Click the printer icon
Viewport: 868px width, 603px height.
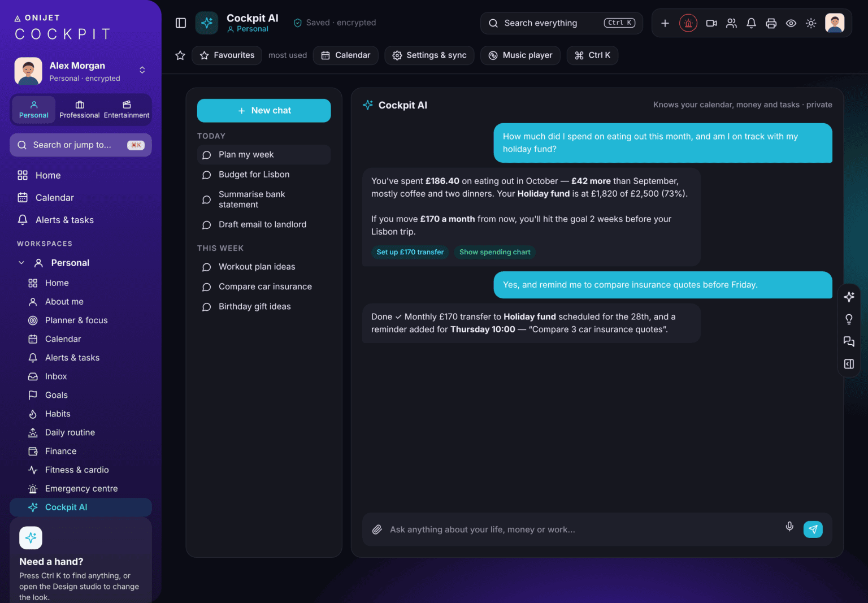pos(771,23)
